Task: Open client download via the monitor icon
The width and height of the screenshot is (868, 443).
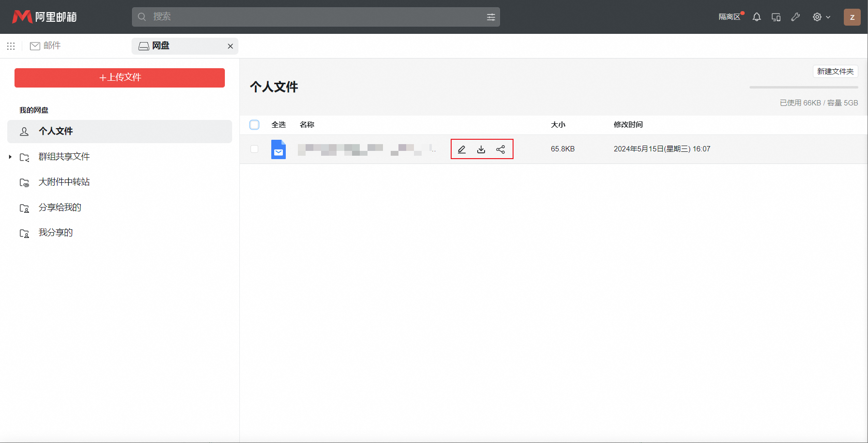Action: pyautogui.click(x=776, y=17)
